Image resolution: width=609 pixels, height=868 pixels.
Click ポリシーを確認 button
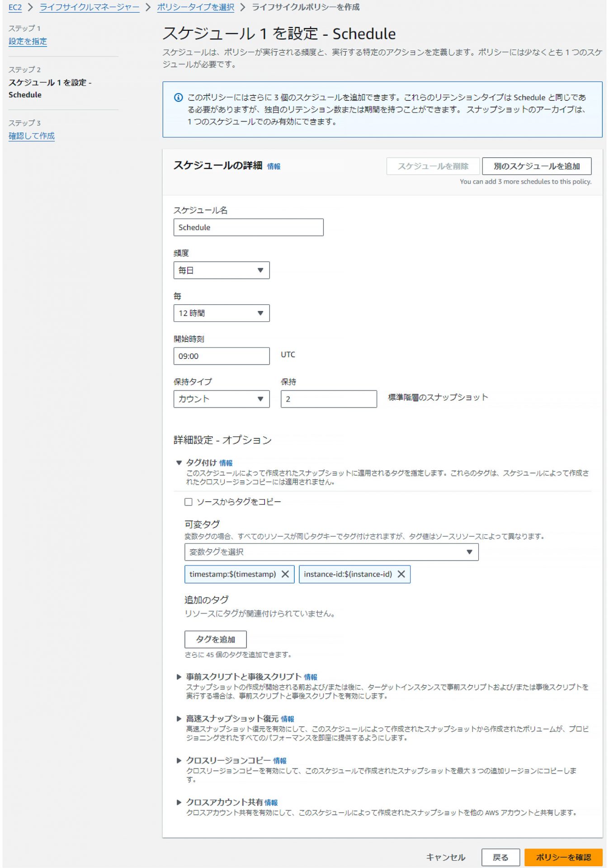click(563, 857)
